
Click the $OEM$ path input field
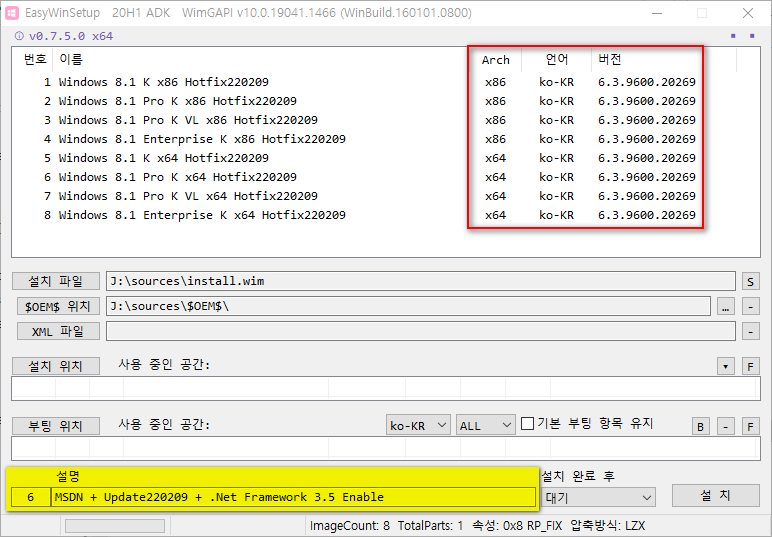(408, 306)
